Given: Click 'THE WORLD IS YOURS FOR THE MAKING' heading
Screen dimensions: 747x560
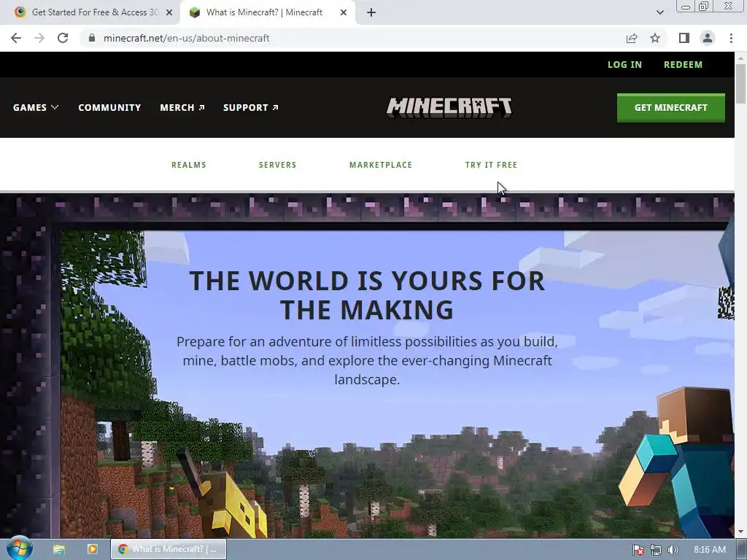Looking at the screenshot, I should (367, 295).
